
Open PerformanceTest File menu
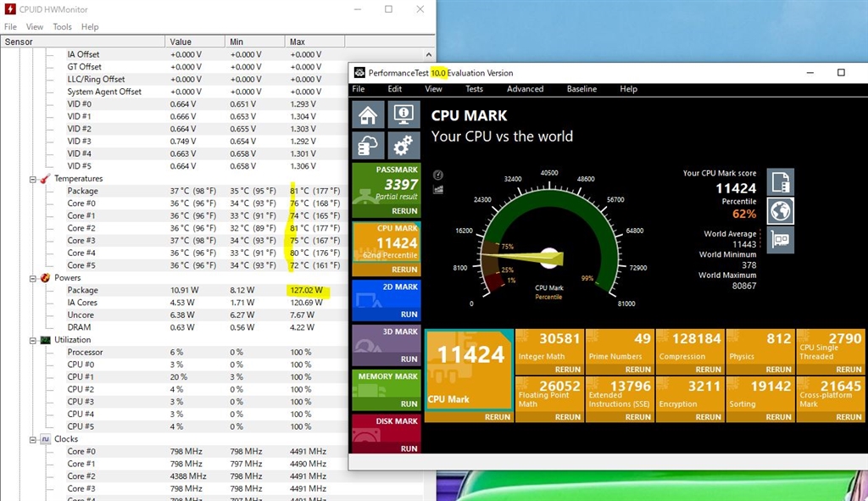(359, 88)
